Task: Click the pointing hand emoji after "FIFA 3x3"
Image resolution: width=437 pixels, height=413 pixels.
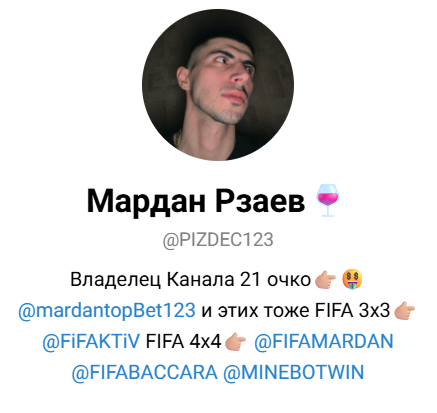Action: point(404,312)
